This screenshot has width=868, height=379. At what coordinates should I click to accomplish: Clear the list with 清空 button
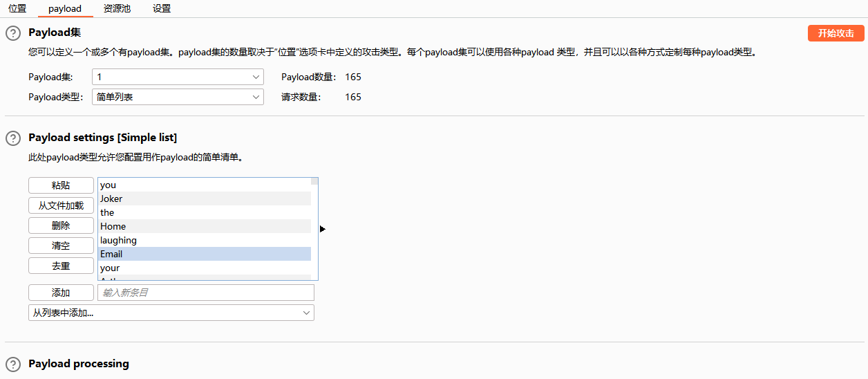(x=61, y=246)
